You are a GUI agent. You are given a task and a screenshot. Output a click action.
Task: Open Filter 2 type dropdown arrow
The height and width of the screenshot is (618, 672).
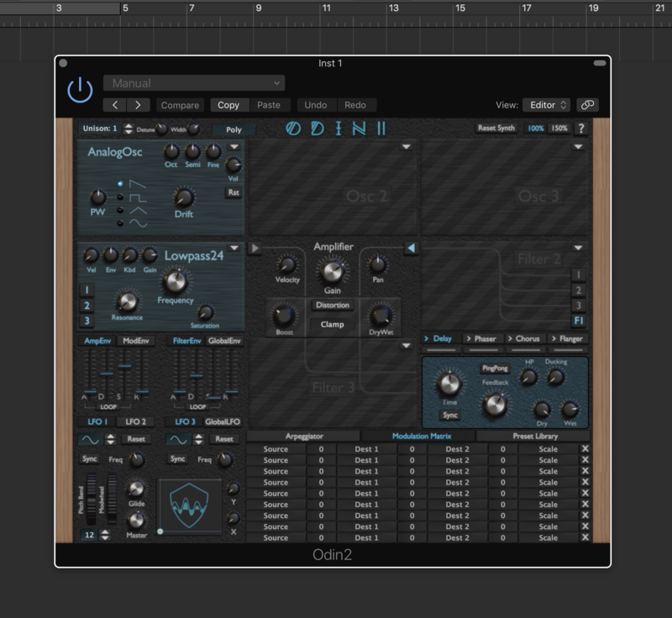click(x=578, y=248)
